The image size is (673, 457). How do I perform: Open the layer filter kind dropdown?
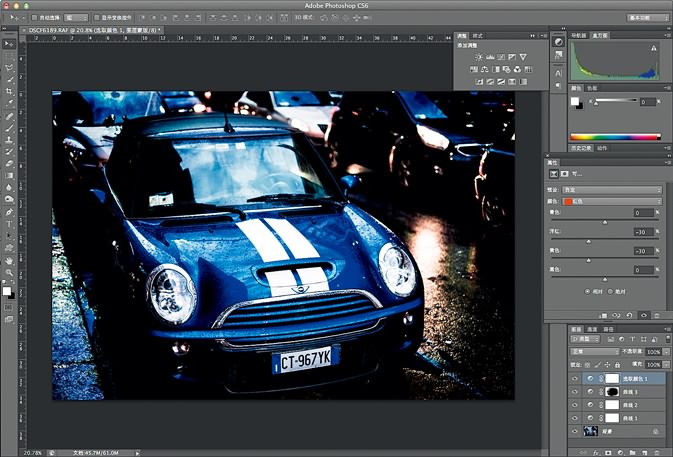tap(585, 339)
